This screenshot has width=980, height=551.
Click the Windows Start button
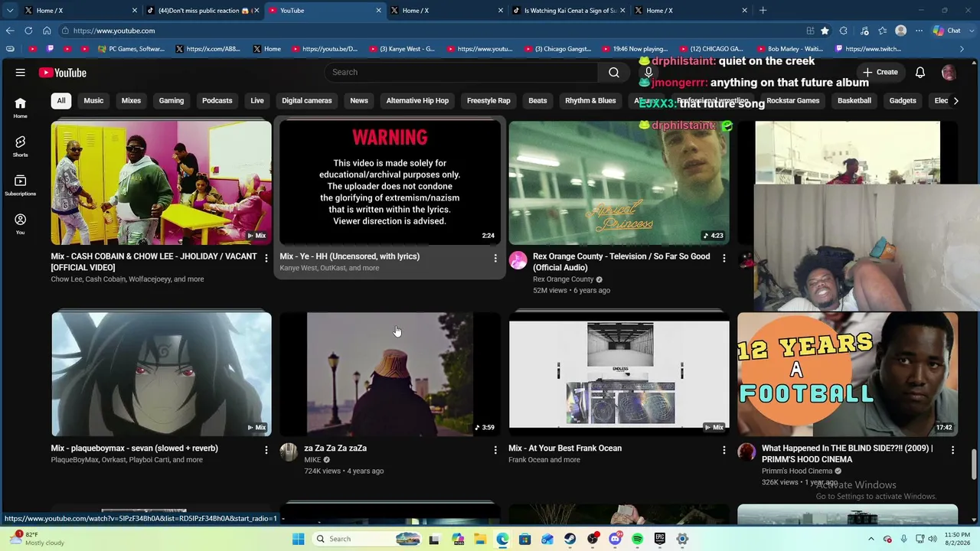point(299,539)
